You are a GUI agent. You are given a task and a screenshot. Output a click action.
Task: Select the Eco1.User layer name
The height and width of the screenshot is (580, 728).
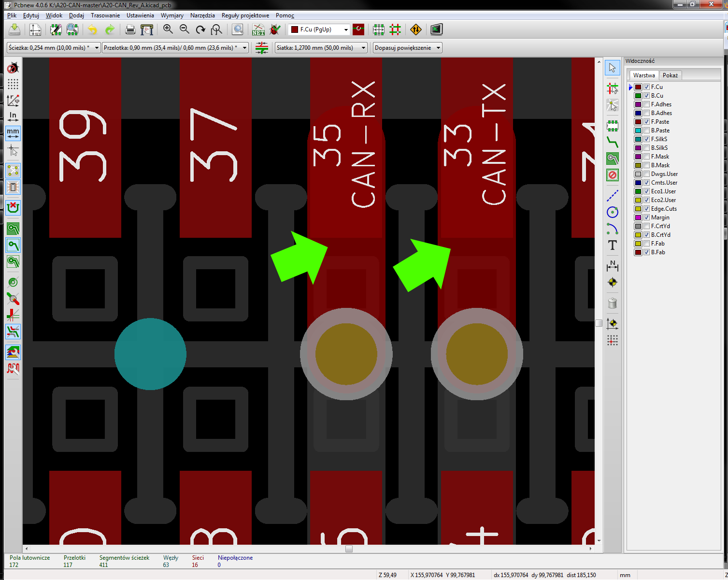point(663,191)
